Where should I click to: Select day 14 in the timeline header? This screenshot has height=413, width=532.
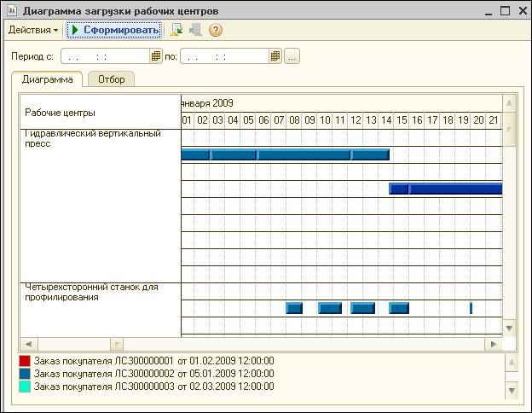point(386,120)
